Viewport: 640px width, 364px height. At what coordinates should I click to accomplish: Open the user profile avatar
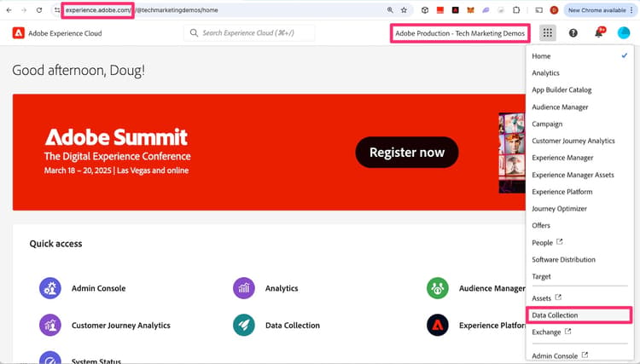click(x=623, y=33)
